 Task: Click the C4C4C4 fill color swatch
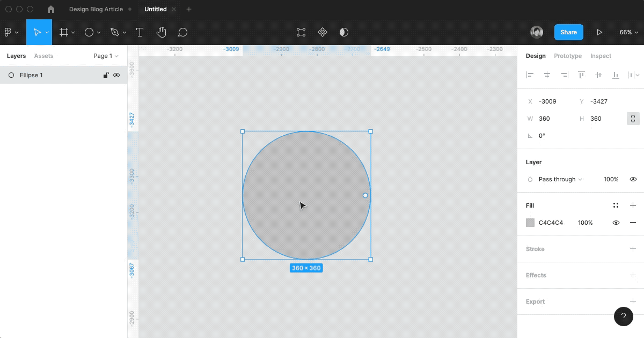click(x=530, y=223)
